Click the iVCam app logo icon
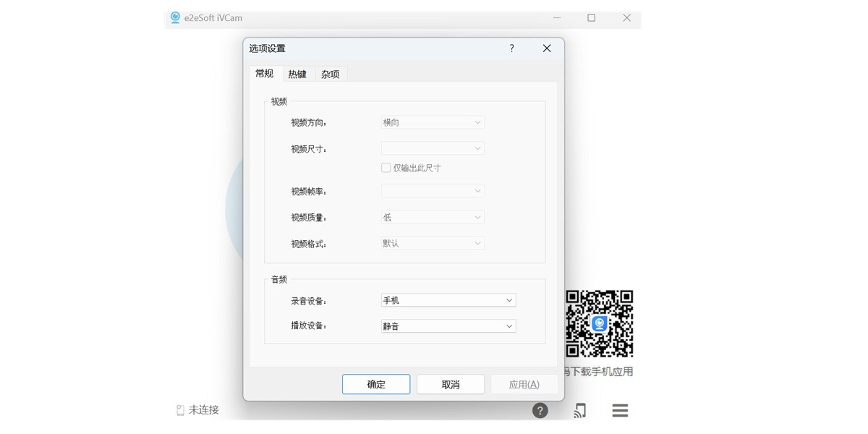 175,17
